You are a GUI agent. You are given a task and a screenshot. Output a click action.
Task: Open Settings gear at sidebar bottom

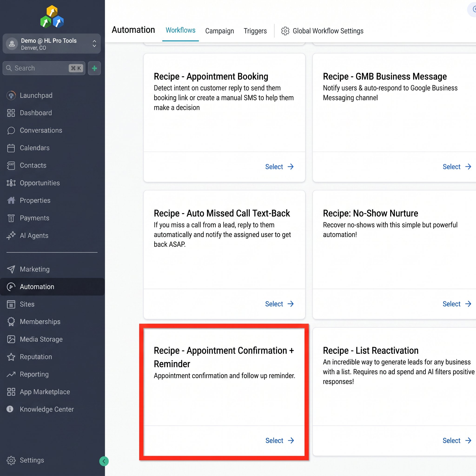coord(11,460)
